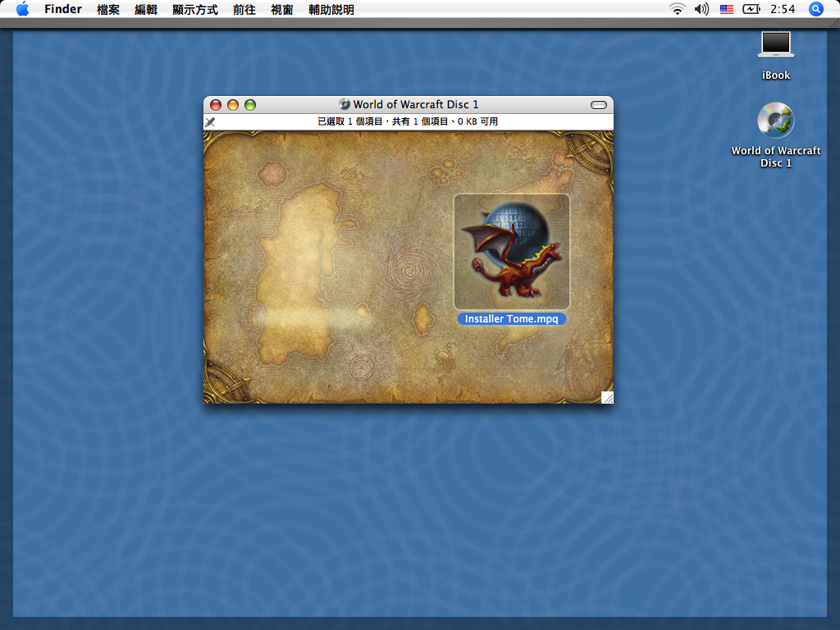Open the 輔助說明 menu
The width and height of the screenshot is (840, 630).
[331, 10]
